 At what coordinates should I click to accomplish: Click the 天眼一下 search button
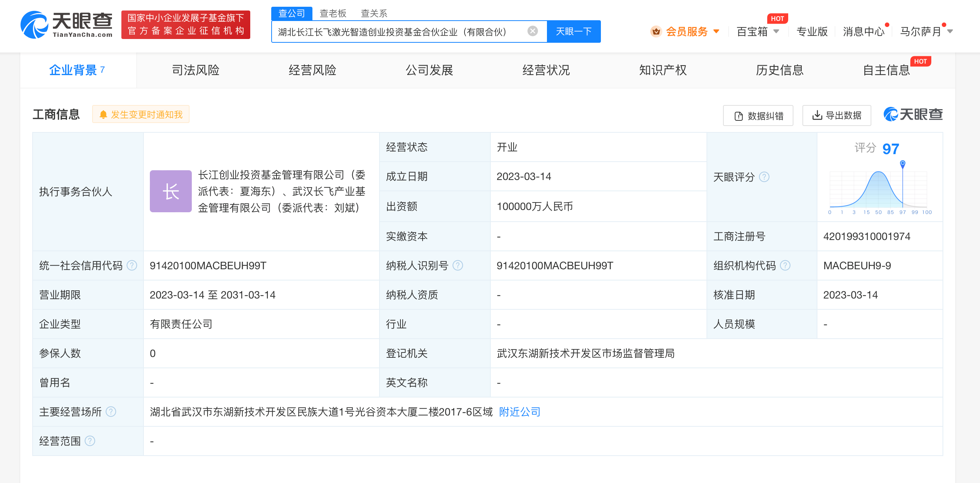pyautogui.click(x=574, y=31)
